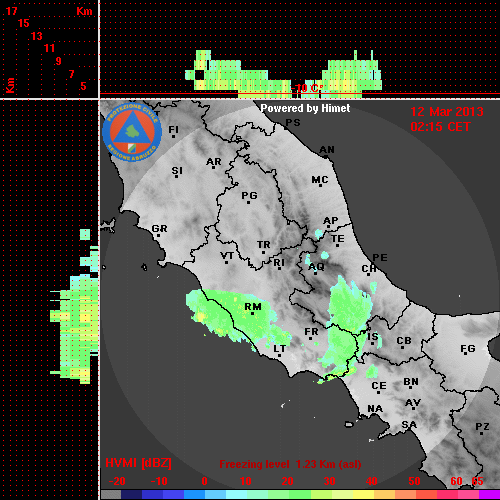Click the 'HVMI [dBZ]' product label

(x=138, y=463)
